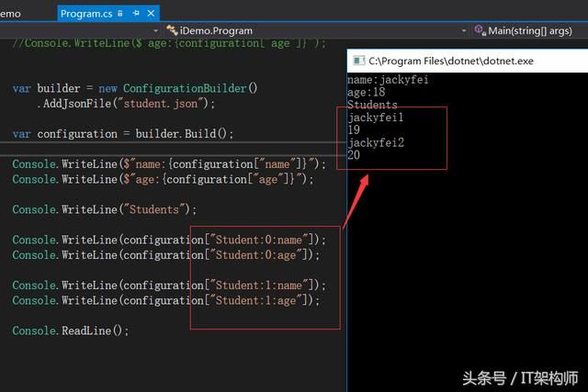The height and width of the screenshot is (392, 588).
Task: Click the 'configuration["name"]' WriteLine statement
Action: point(169,164)
